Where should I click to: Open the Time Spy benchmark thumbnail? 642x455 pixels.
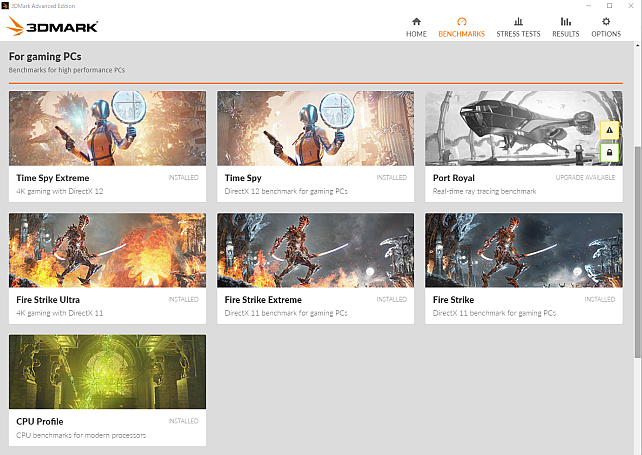(x=315, y=128)
